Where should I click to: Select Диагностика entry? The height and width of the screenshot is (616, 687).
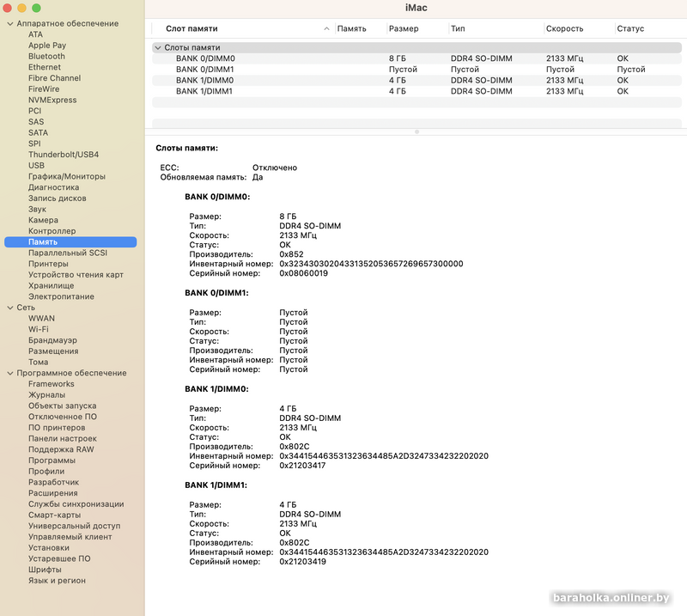(x=53, y=187)
